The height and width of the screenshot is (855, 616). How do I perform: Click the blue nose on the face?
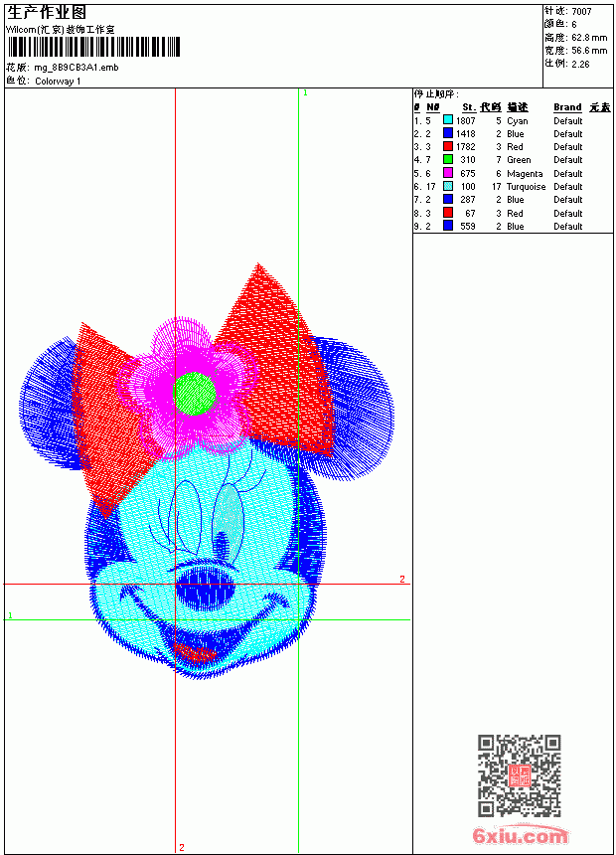pyautogui.click(x=207, y=588)
